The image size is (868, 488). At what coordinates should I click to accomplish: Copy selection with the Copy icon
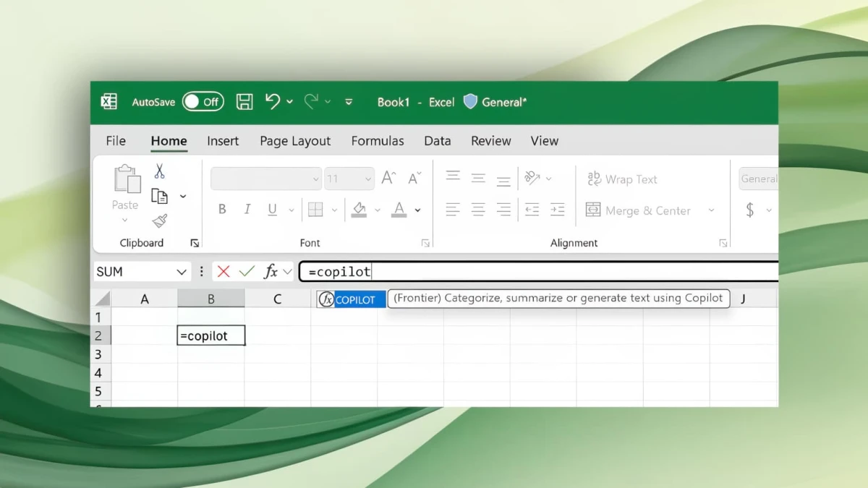[x=159, y=196]
